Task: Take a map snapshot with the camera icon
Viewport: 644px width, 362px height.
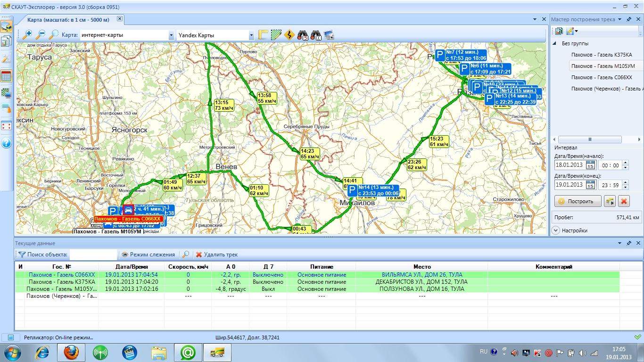Action: click(329, 35)
